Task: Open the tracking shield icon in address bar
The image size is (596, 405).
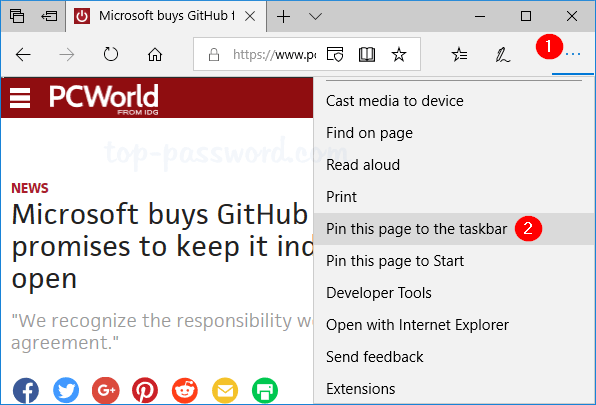Action: (x=335, y=54)
